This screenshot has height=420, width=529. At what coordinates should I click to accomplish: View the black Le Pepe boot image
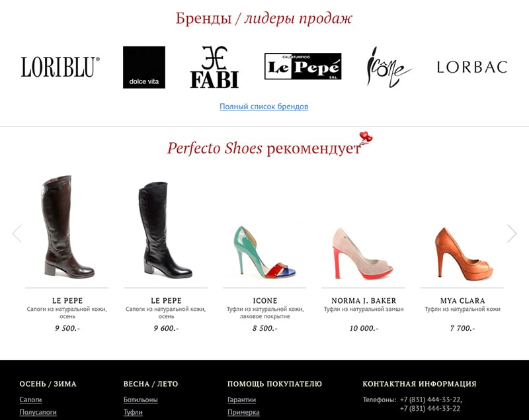point(165,230)
